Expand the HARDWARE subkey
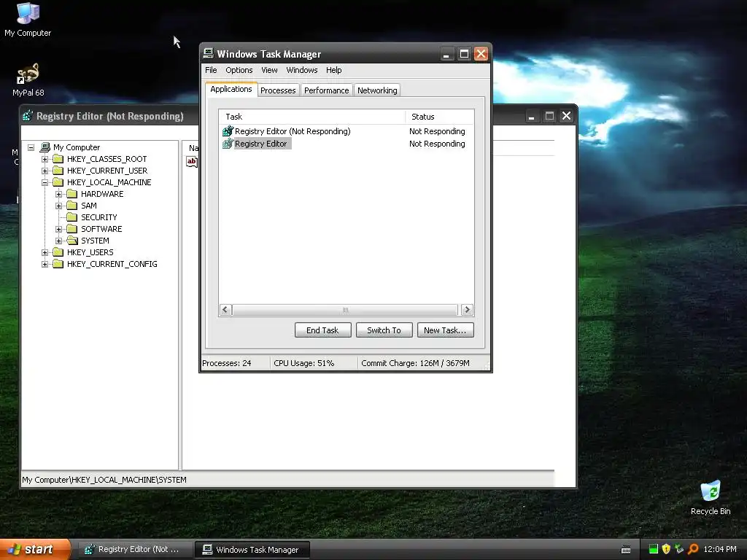 [58, 194]
